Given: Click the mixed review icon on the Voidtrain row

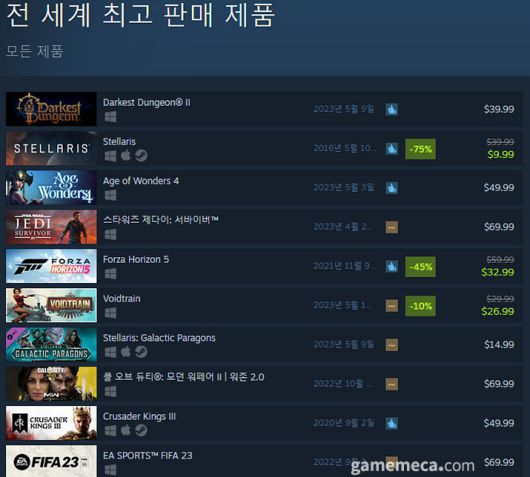Looking at the screenshot, I should [392, 306].
